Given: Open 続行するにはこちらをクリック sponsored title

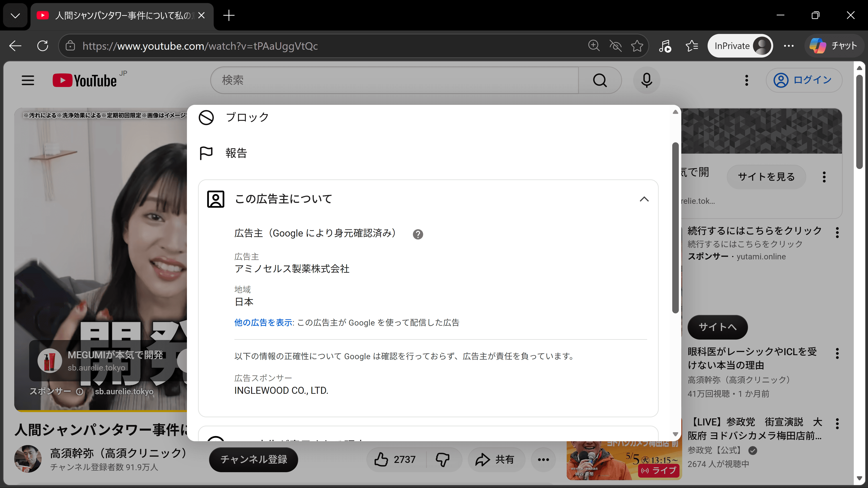Looking at the screenshot, I should 755,231.
